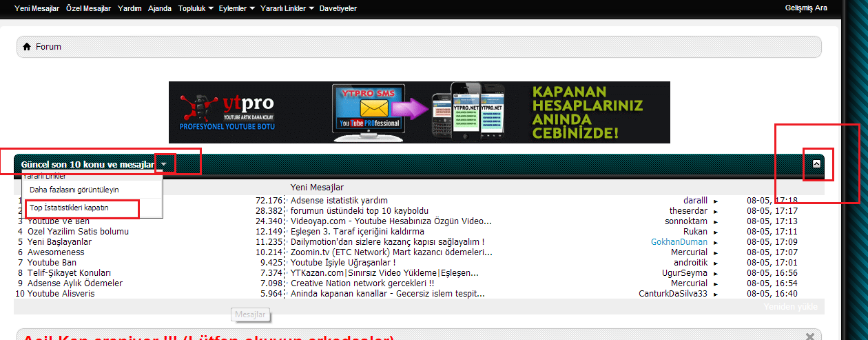
Task: Open YTKazan.com Sınırsız Video Yükleme thread
Action: click(384, 273)
